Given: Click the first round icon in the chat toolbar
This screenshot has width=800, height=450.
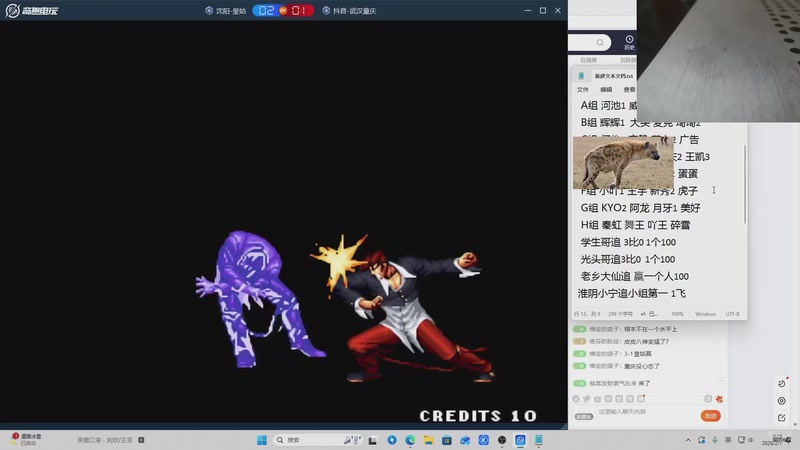Looking at the screenshot, I should (x=576, y=399).
